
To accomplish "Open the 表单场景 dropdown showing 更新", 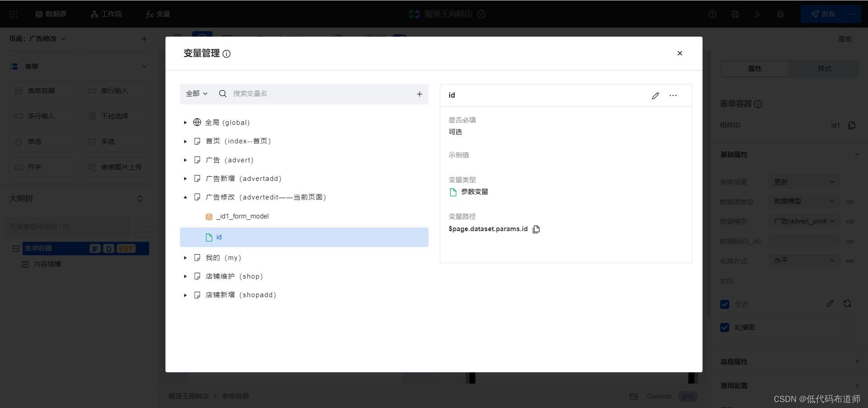I will coord(804,182).
